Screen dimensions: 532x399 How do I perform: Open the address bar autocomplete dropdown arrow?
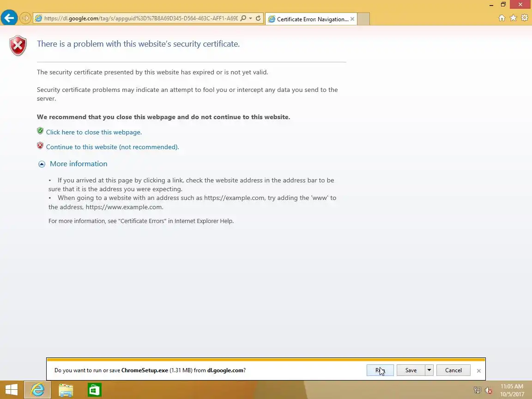[x=250, y=18]
